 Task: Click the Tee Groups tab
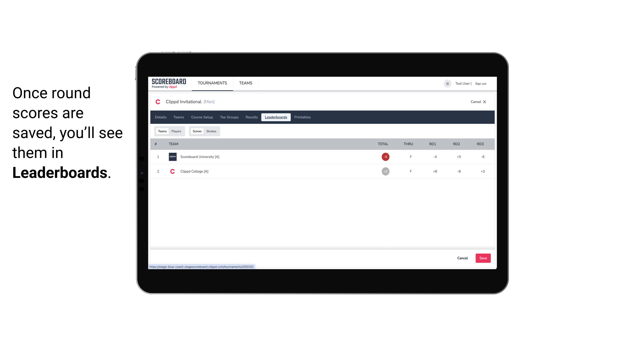pos(229,117)
